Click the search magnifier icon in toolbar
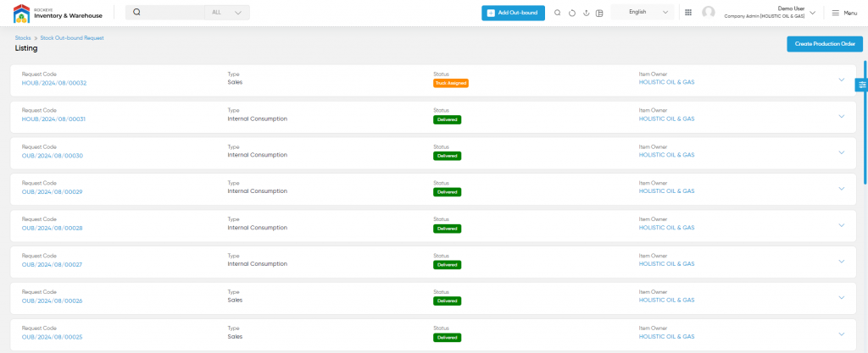The height and width of the screenshot is (353, 868). point(557,13)
